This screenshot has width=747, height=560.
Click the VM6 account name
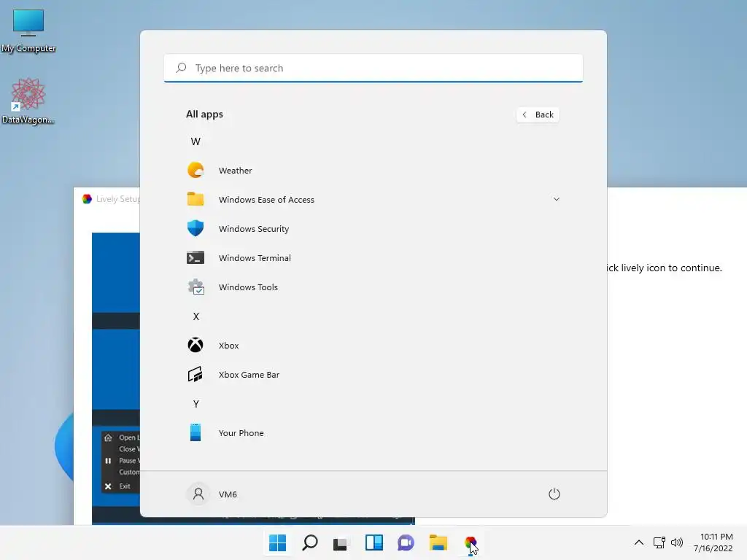click(228, 494)
